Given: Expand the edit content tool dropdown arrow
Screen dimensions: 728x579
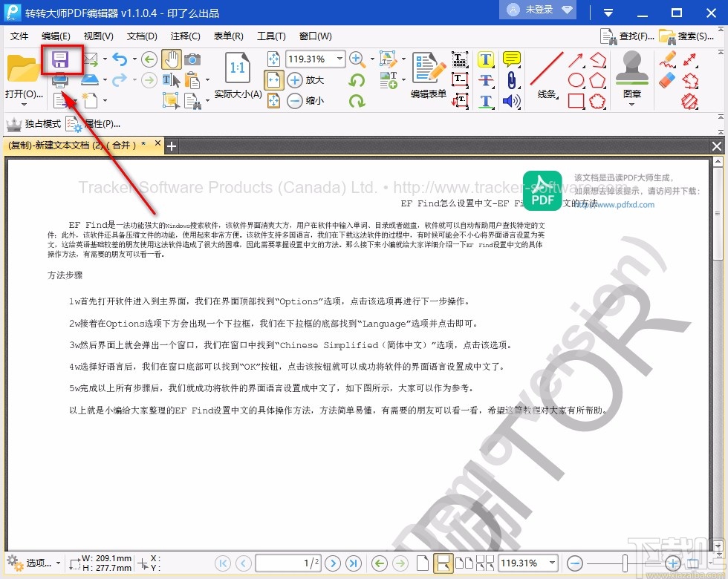Looking at the screenshot, I should pos(403,59).
